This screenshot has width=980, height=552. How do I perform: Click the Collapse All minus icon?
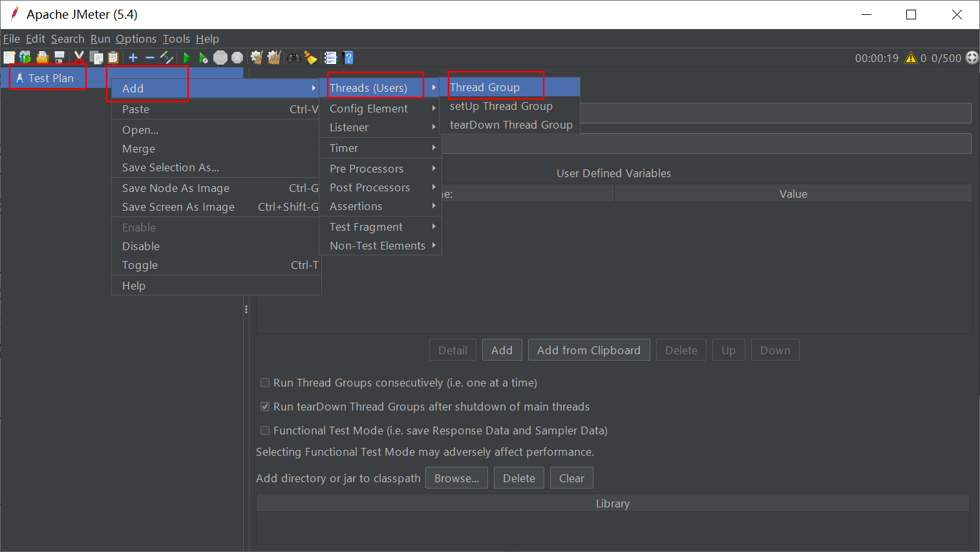pyautogui.click(x=150, y=58)
